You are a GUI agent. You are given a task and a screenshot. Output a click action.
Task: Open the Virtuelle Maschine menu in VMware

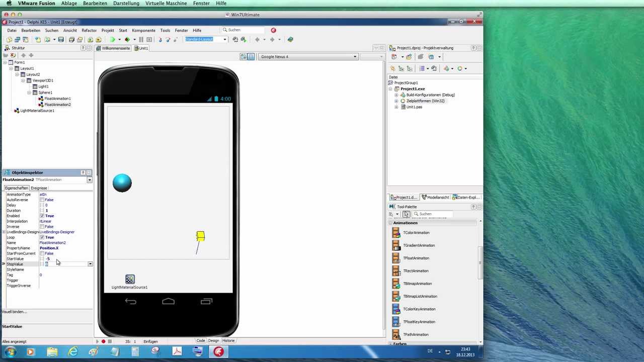[166, 4]
